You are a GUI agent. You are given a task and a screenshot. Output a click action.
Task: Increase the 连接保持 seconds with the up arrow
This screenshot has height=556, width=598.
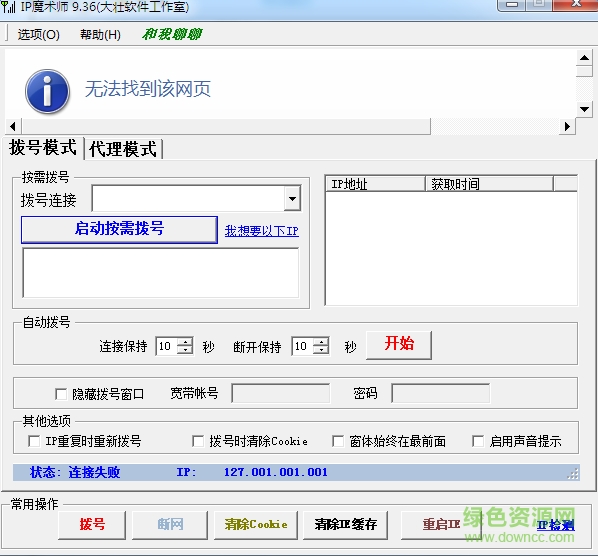(x=185, y=342)
